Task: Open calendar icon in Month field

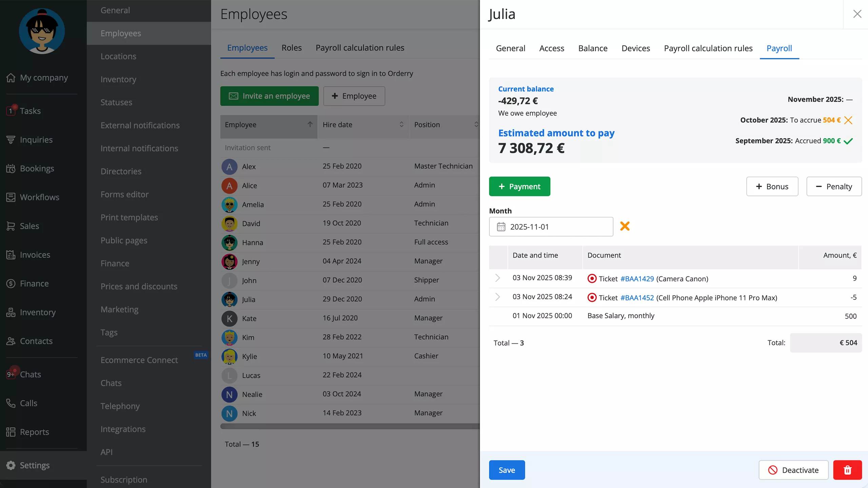Action: (x=501, y=227)
